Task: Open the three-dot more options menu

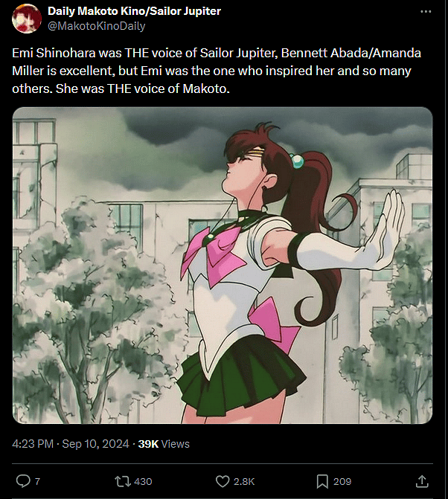Action: click(x=426, y=12)
